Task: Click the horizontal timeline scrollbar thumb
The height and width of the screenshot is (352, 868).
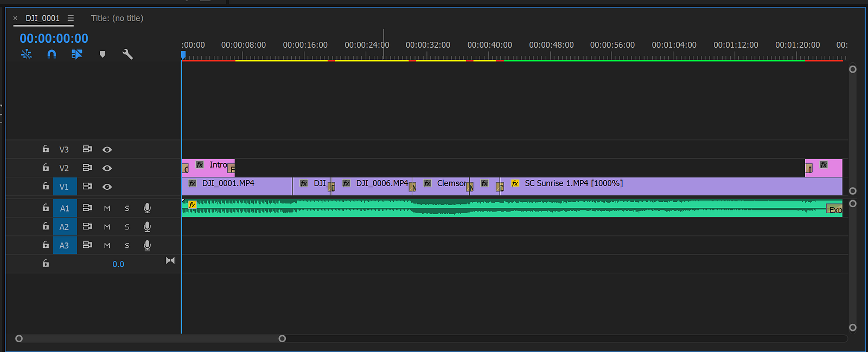Action: pyautogui.click(x=150, y=338)
